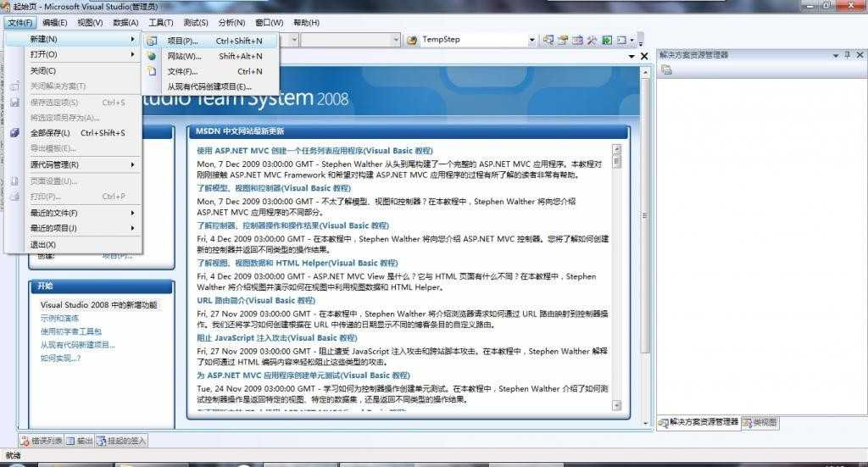
Task: Choose 项目(P)... from the New submenu
Action: [x=210, y=41]
